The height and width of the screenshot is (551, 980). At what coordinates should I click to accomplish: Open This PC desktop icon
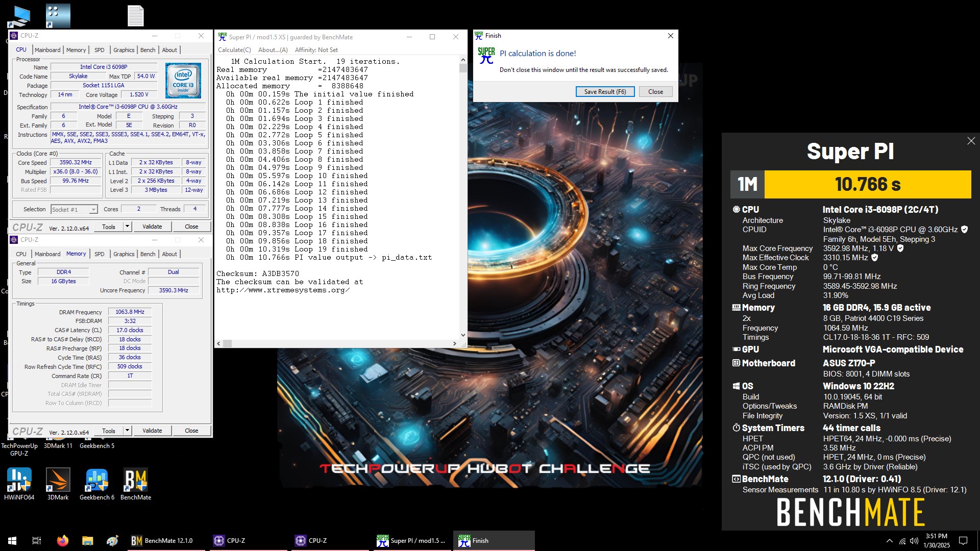pyautogui.click(x=19, y=16)
